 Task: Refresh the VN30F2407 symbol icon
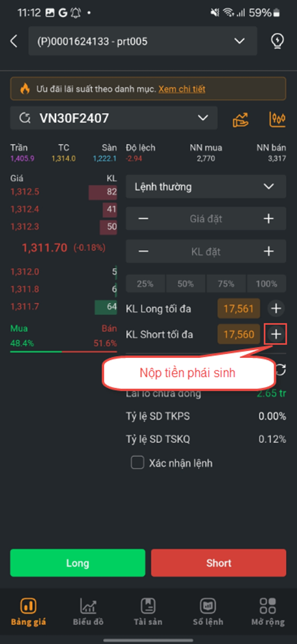click(x=25, y=119)
